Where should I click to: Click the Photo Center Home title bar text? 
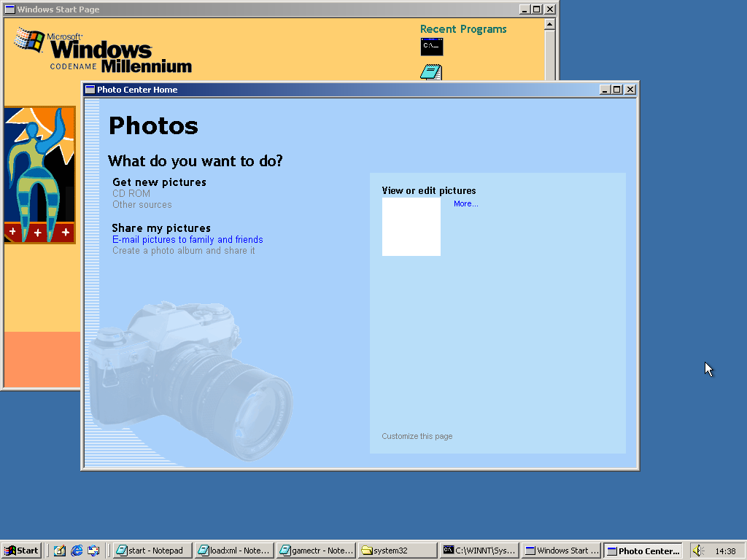(x=137, y=90)
